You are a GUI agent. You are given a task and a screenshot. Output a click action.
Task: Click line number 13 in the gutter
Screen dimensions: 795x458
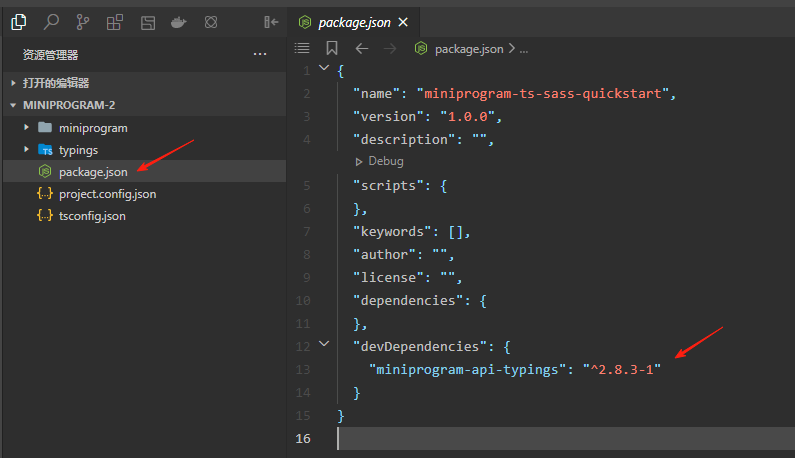[x=303, y=370]
